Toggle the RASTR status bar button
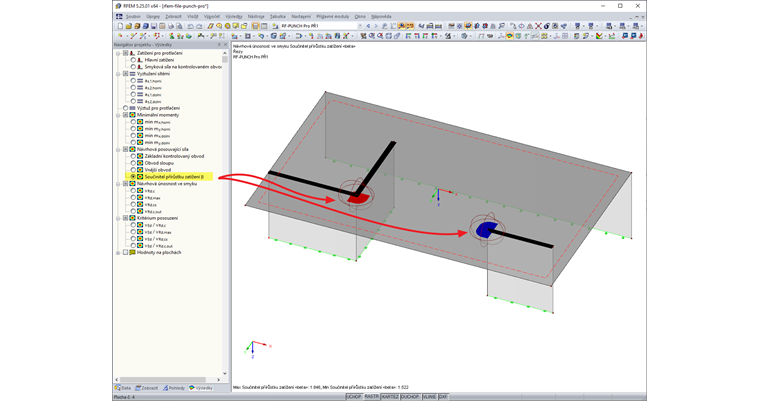760x401 pixels. (x=372, y=397)
